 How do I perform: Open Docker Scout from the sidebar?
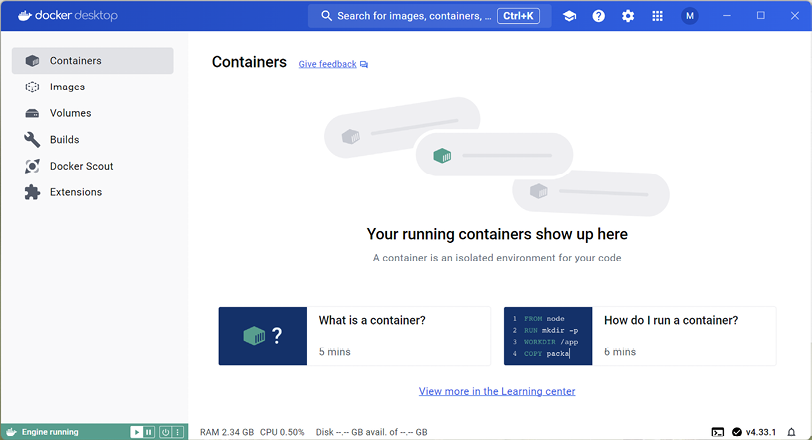(x=92, y=166)
